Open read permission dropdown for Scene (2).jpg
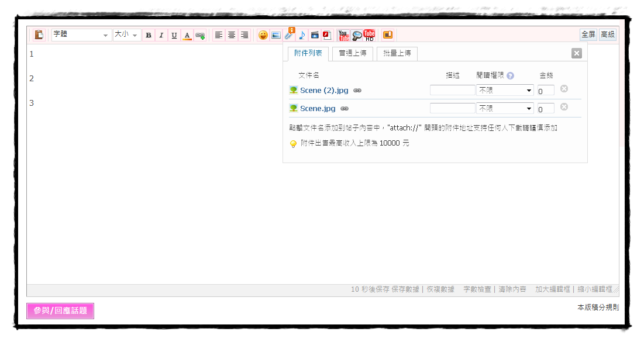This screenshot has height=342, width=644. point(505,91)
